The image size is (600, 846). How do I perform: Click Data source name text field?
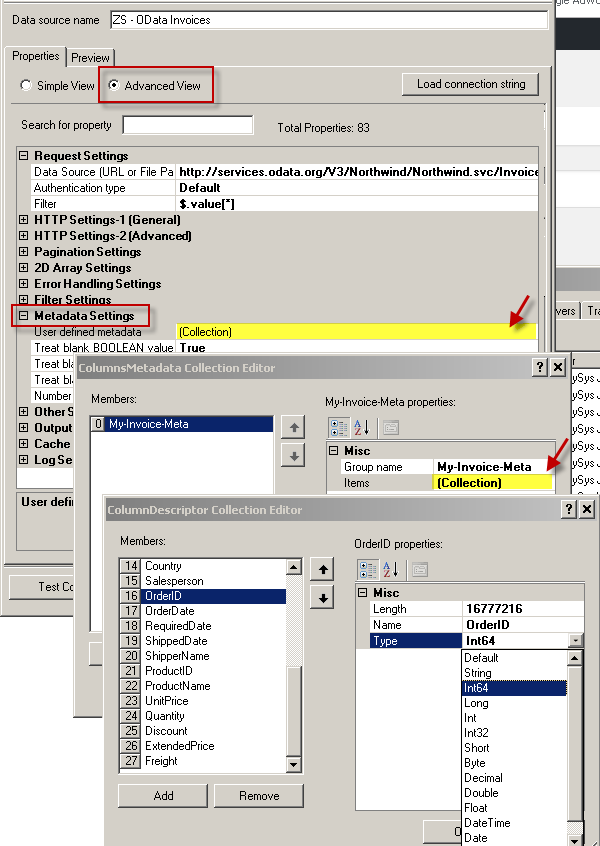tap(329, 21)
